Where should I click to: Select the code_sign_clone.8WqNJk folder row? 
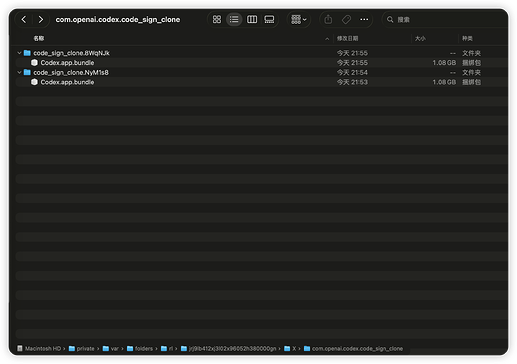click(x=262, y=53)
